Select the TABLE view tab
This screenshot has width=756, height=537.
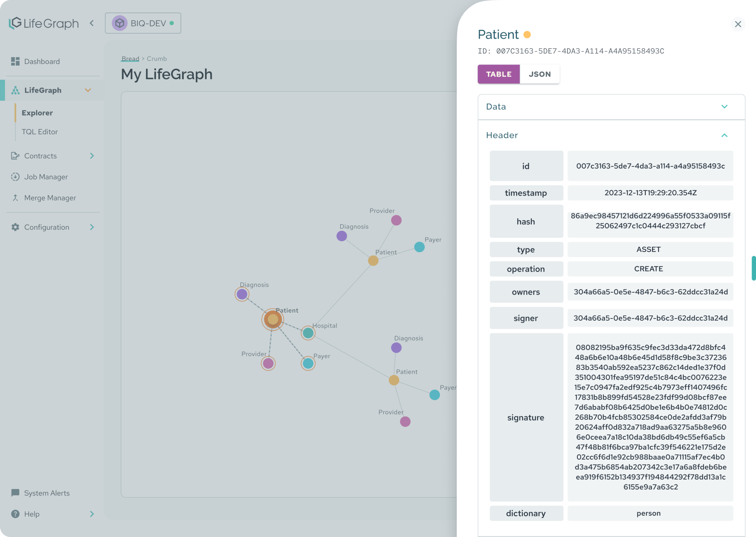[x=498, y=74]
